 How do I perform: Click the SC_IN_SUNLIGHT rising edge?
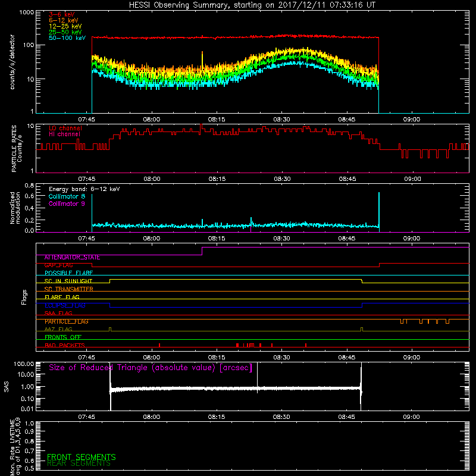110,281
